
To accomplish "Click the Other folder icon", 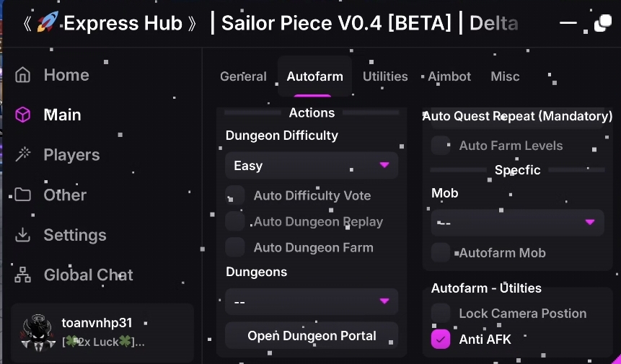I will (23, 195).
